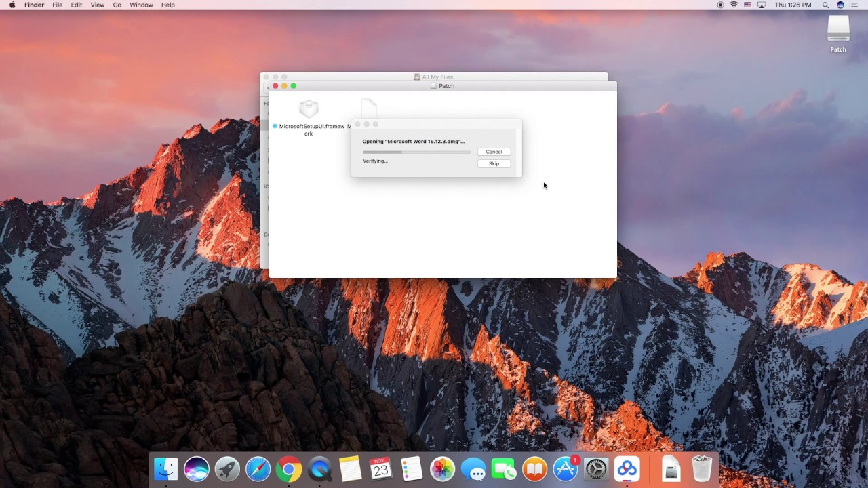Open Notification Center list icon

point(854,5)
